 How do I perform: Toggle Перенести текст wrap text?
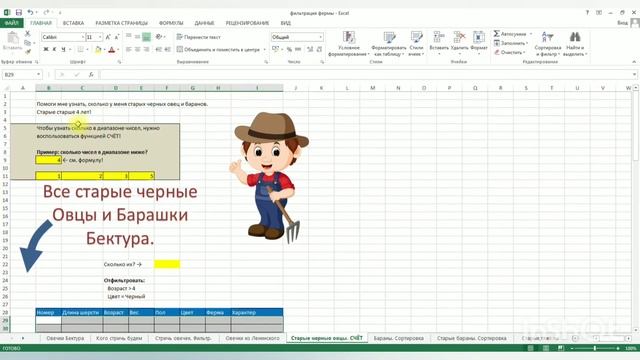pyautogui.click(x=199, y=37)
